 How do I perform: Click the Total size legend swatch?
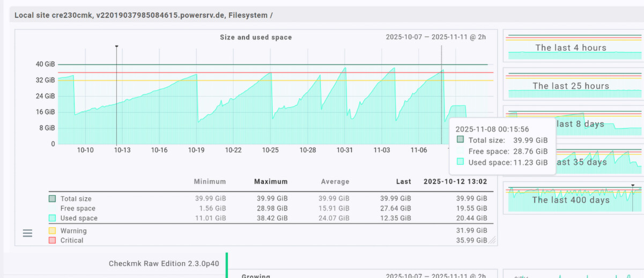click(52, 199)
